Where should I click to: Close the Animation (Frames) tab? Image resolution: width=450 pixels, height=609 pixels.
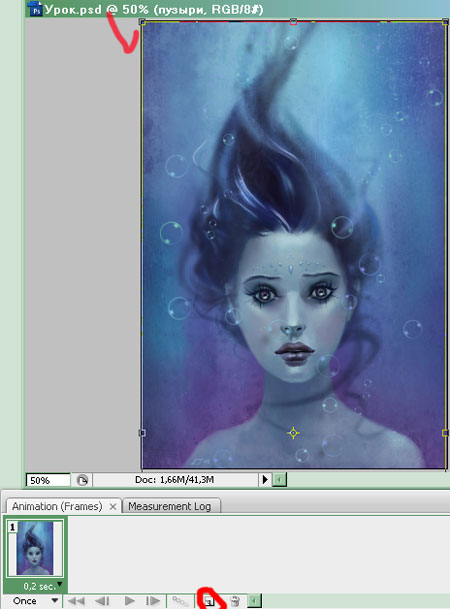[113, 507]
